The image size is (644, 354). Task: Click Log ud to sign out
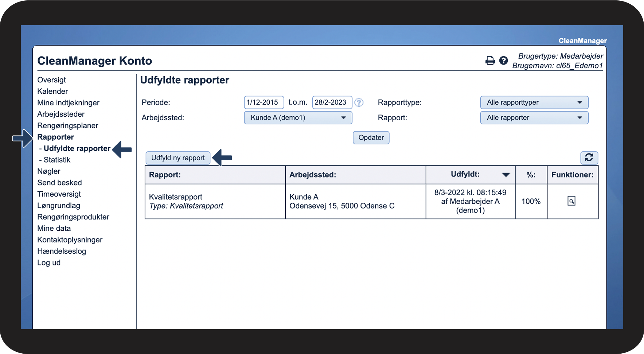click(x=49, y=262)
